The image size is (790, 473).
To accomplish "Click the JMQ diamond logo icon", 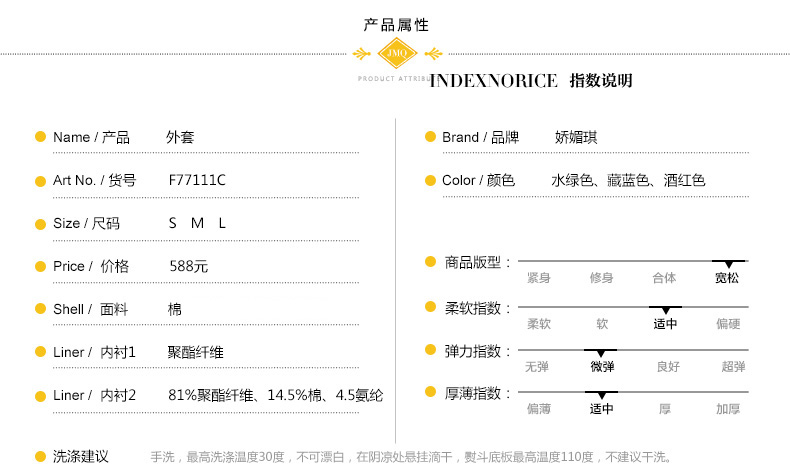I will pyautogui.click(x=395, y=52).
